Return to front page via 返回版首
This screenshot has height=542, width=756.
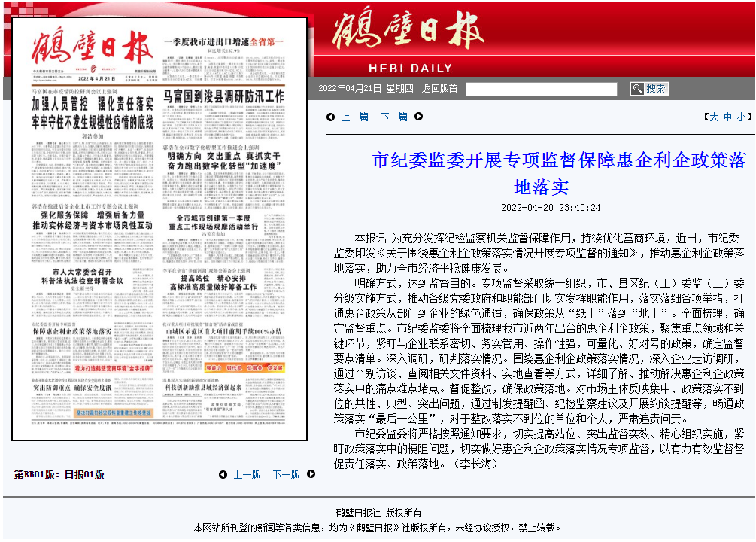click(439, 88)
